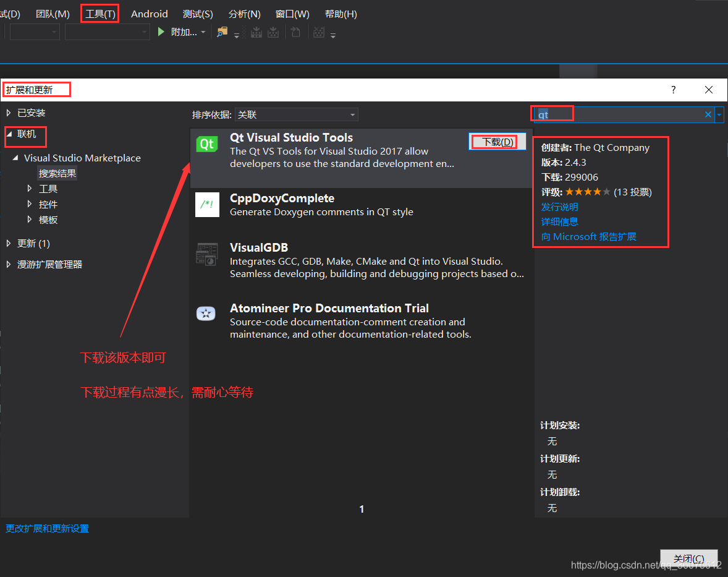Click the 下载: 299006 download count text
Viewport: 728px width, 577px height.
point(570,177)
